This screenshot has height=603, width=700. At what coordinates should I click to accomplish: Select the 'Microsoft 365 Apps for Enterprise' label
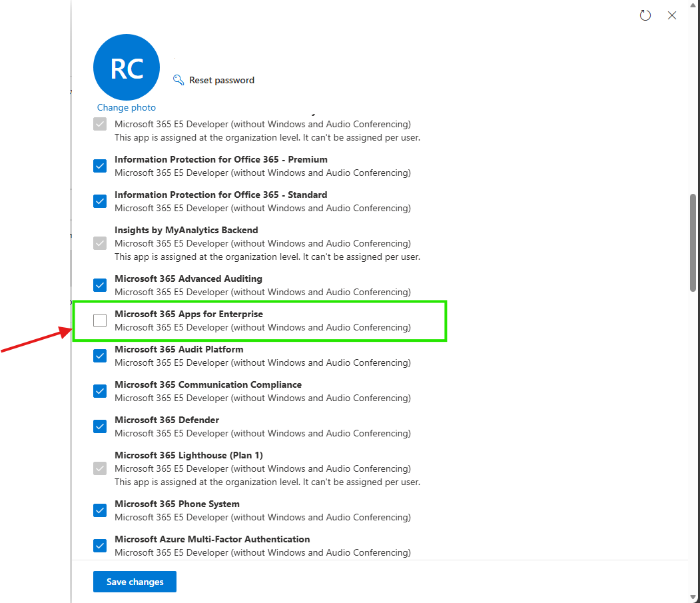pos(189,314)
